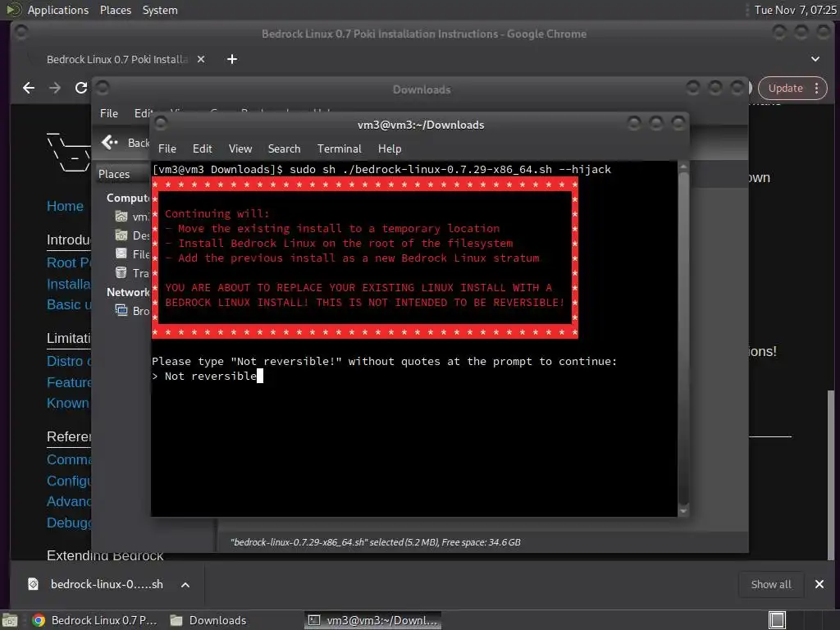This screenshot has height=630, width=840.
Task: Open a new Chrome tab
Action: pyautogui.click(x=232, y=59)
